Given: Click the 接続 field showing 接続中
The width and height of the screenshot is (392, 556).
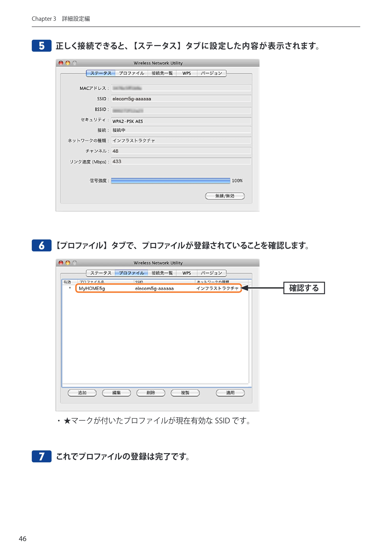Looking at the screenshot, I should click(x=181, y=130).
